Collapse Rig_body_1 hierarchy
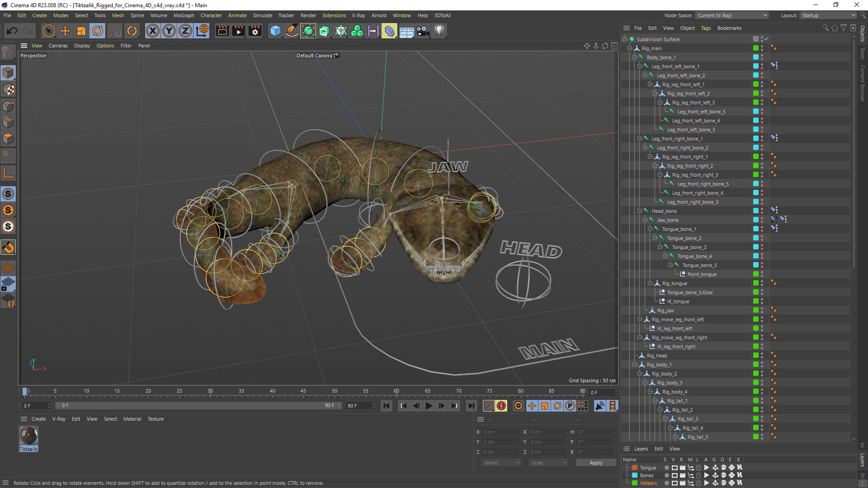Screen dimensions: 868x488 point(634,365)
